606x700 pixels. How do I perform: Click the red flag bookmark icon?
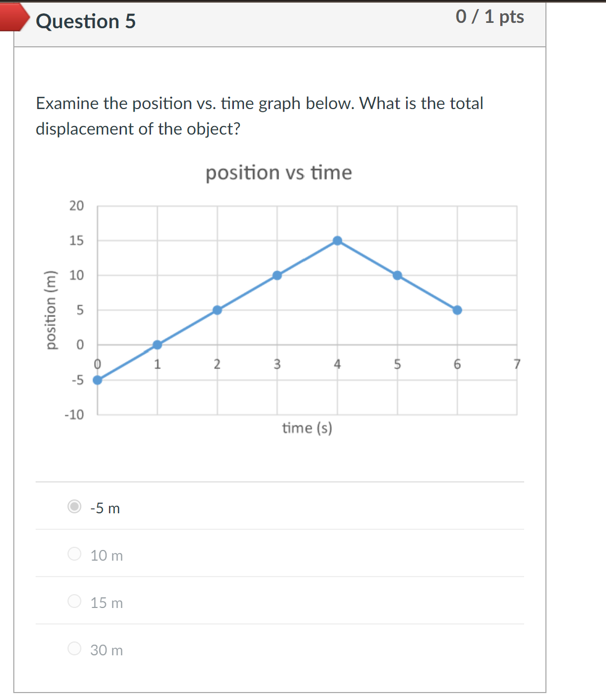pyautogui.click(x=14, y=18)
